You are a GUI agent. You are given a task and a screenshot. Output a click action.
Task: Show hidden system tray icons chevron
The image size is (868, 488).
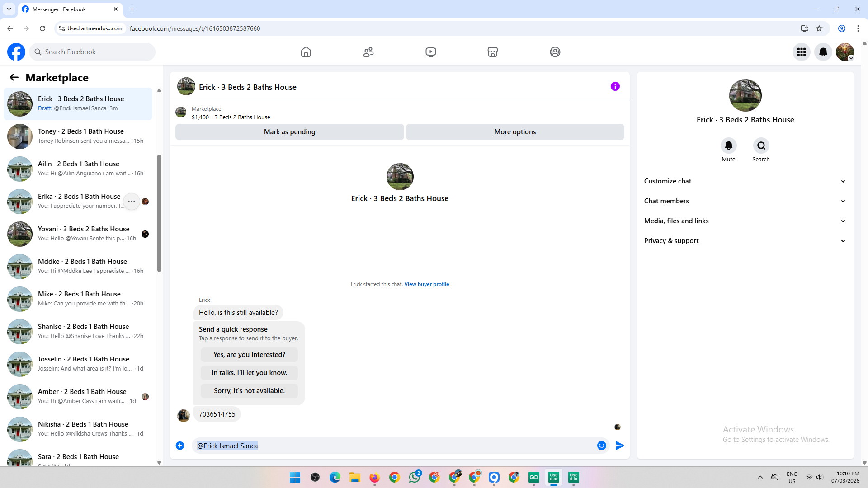tap(760, 477)
